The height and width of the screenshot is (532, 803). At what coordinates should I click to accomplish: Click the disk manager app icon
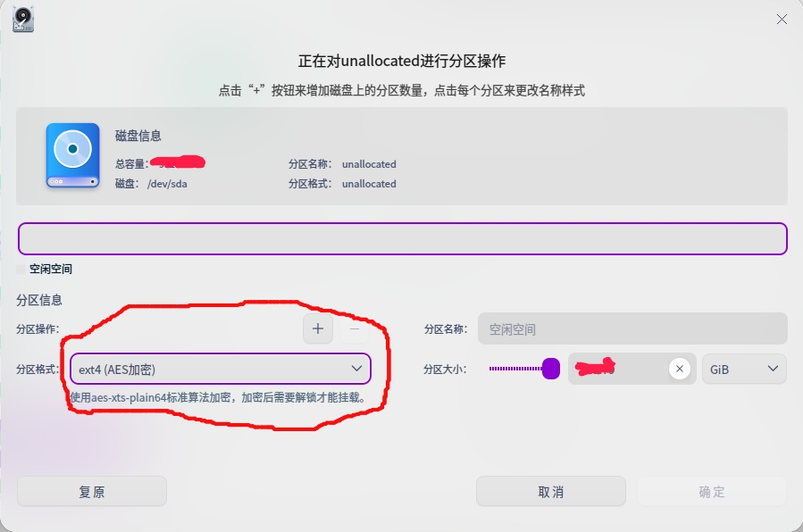pyautogui.click(x=23, y=20)
